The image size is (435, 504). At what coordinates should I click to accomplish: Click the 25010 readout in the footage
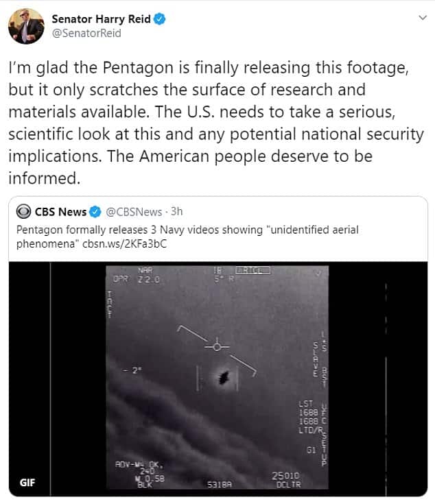(285, 476)
